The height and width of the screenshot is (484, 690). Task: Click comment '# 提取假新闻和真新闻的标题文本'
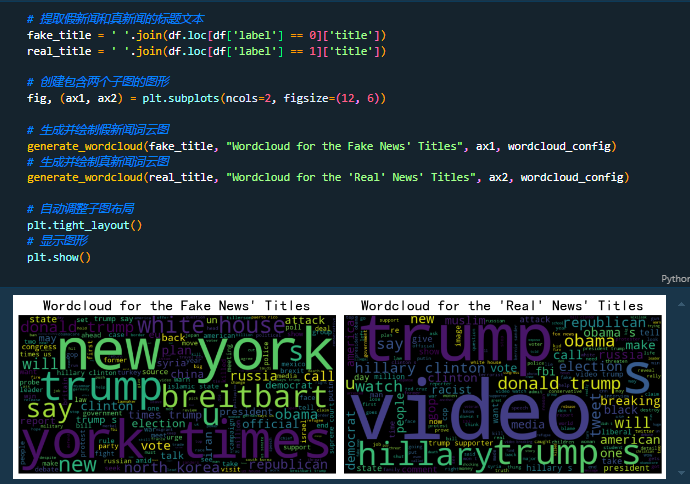(116, 19)
